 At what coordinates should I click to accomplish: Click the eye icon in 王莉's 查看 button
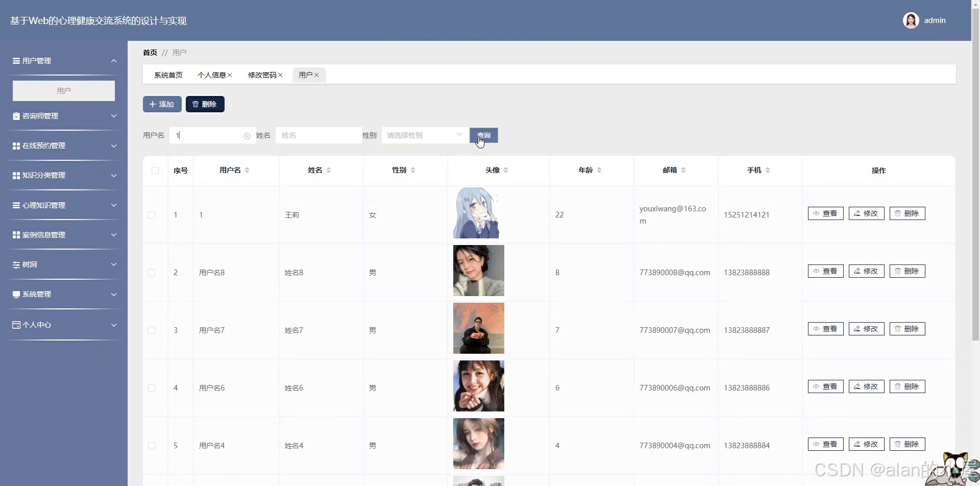(x=816, y=213)
